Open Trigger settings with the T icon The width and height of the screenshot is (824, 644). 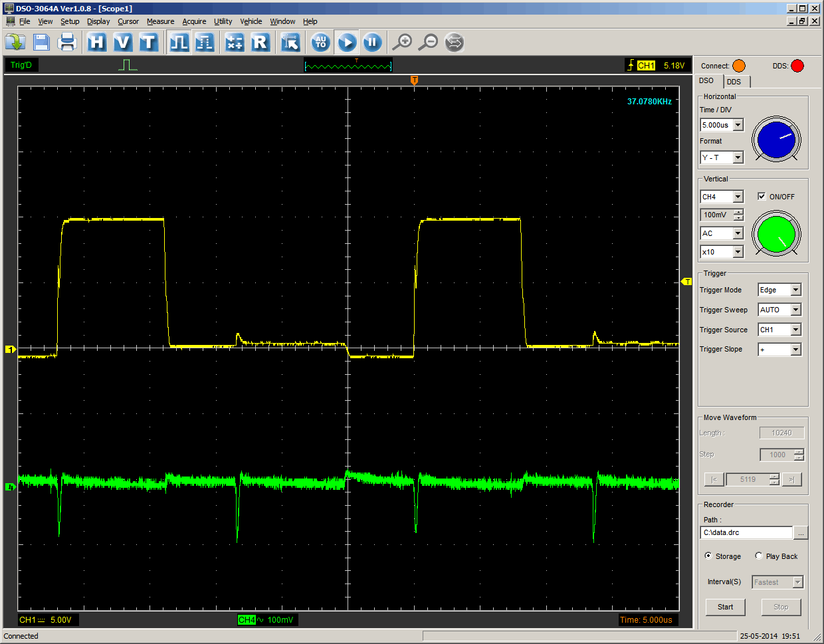pos(148,43)
